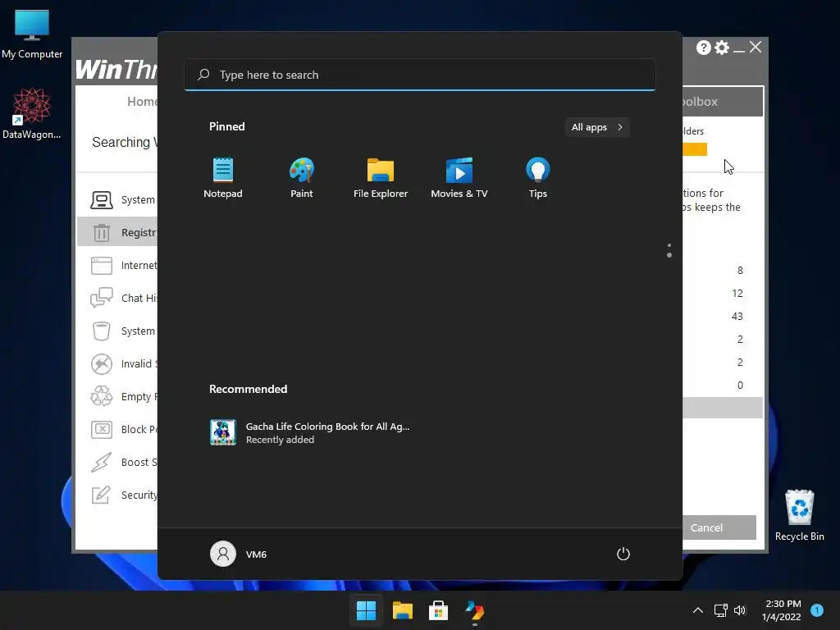Click the orange WinThruster scan progress bar
The width and height of the screenshot is (840, 630).
coord(695,149)
